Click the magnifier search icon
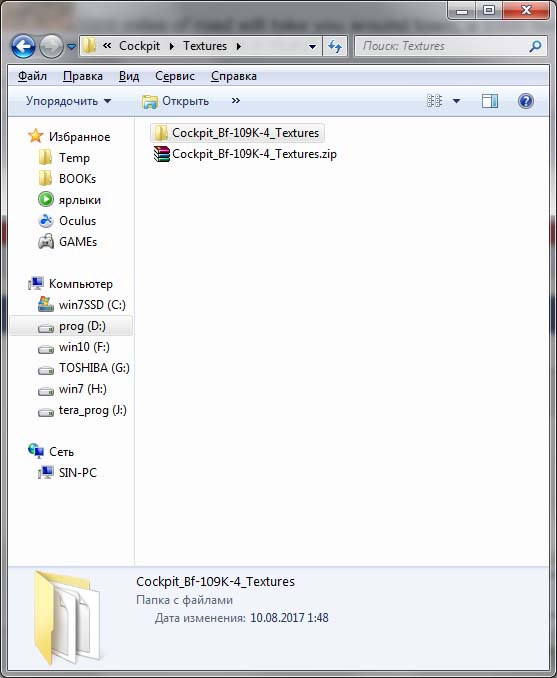The width and height of the screenshot is (557, 678). click(x=535, y=46)
